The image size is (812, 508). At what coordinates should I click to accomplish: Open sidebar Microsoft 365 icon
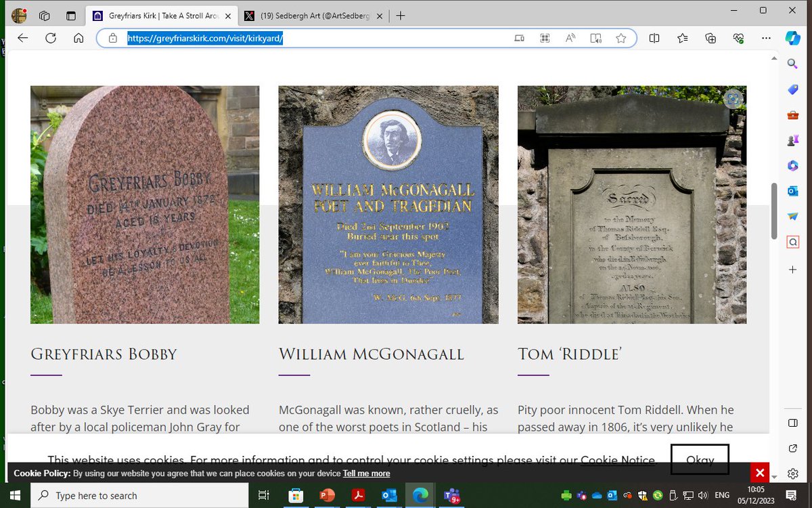coord(793,166)
